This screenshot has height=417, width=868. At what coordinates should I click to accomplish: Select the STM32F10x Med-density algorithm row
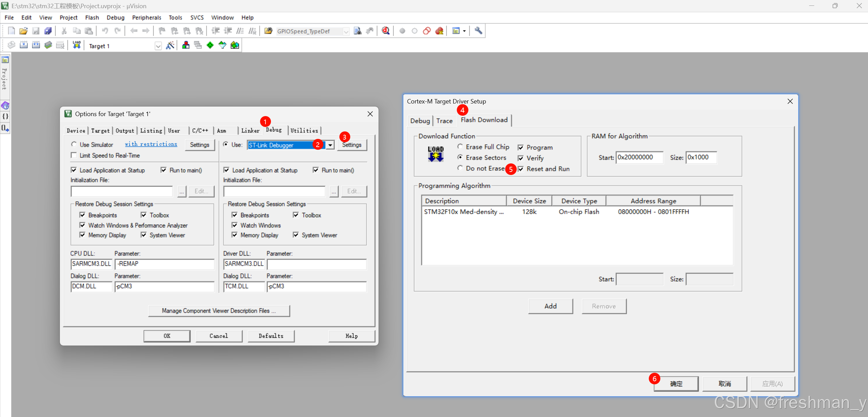click(464, 212)
